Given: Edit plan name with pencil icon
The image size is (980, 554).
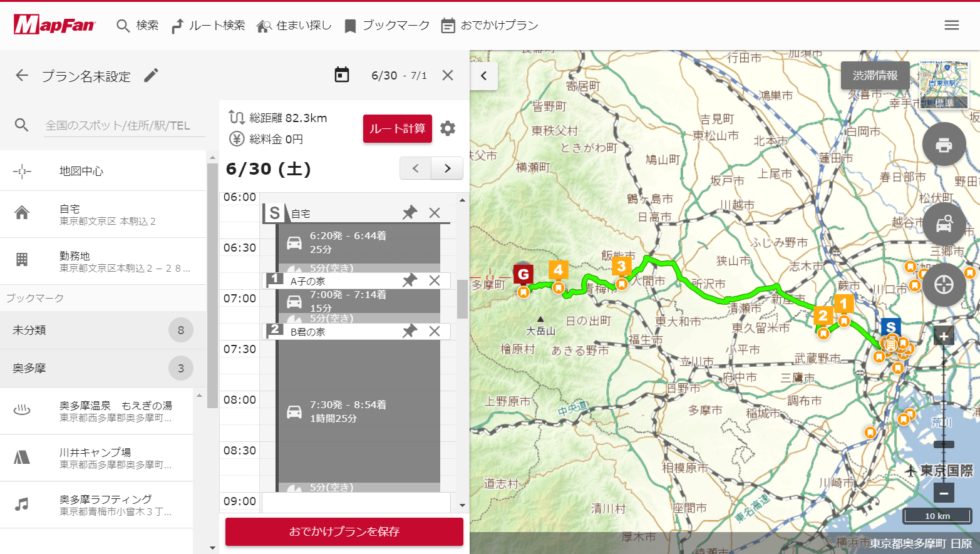Looking at the screenshot, I should pos(152,76).
